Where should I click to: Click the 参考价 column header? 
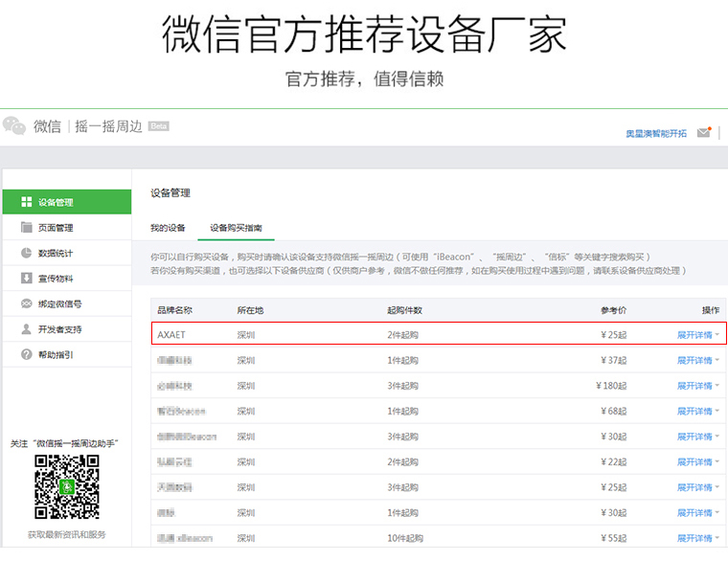click(x=613, y=310)
